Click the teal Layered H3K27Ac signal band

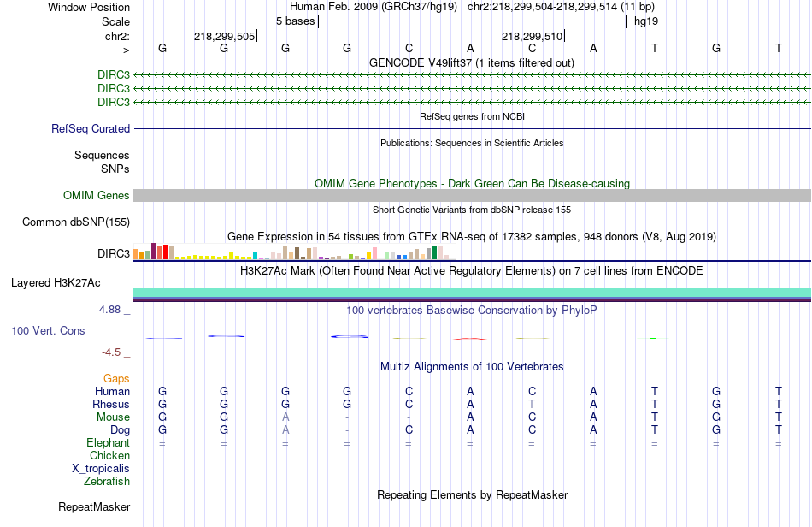pyautogui.click(x=473, y=293)
